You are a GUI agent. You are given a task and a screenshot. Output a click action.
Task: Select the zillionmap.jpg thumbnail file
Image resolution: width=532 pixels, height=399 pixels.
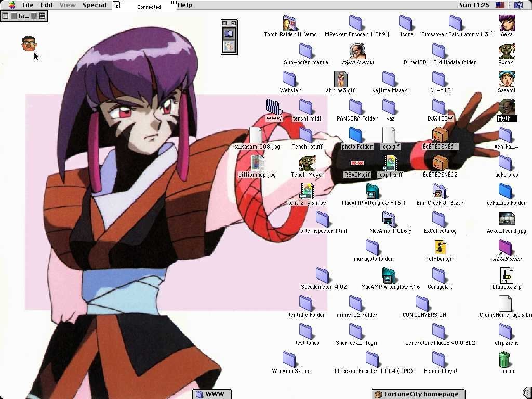coord(258,163)
